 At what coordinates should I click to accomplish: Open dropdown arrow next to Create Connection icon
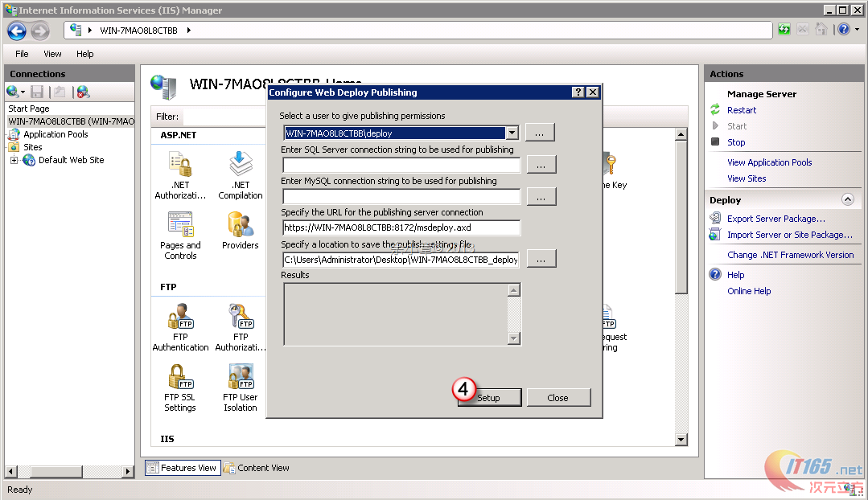(x=23, y=92)
